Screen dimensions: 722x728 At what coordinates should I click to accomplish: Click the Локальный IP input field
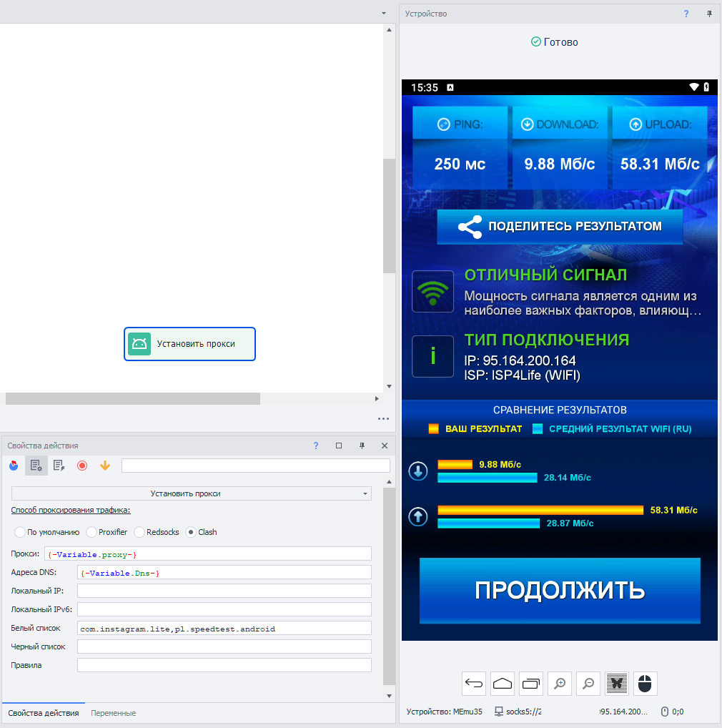coord(224,591)
